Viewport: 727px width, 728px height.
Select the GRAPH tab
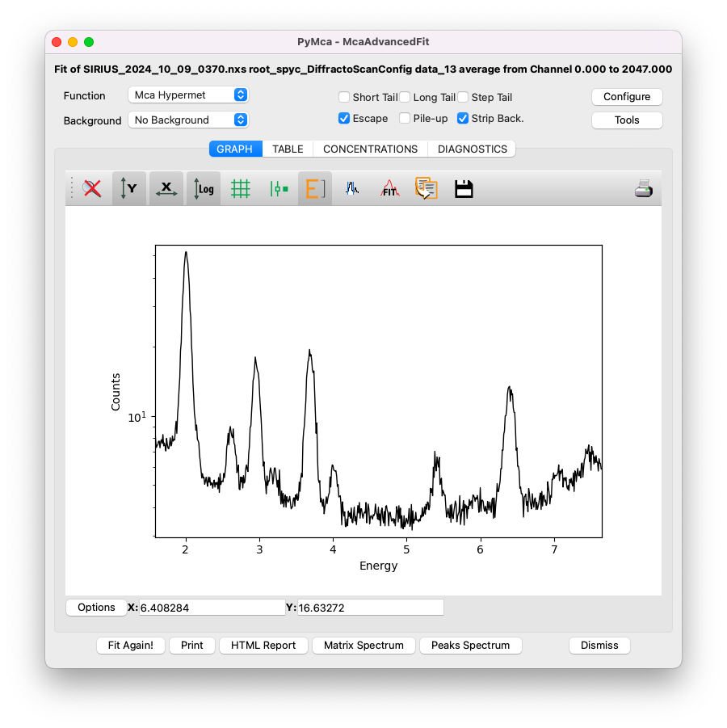(235, 149)
